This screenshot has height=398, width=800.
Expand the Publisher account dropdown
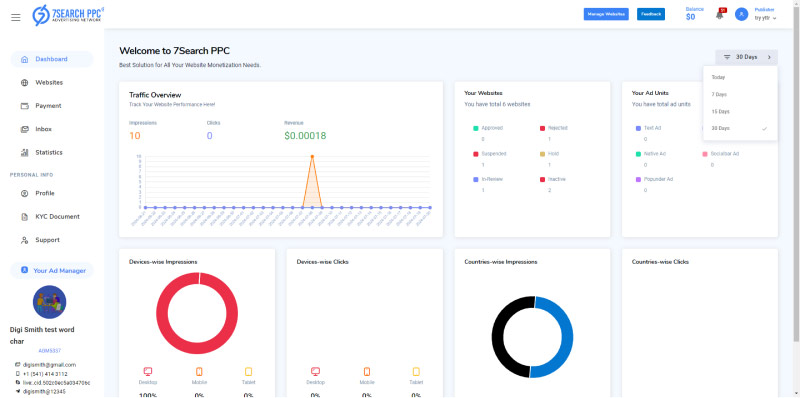(x=765, y=15)
